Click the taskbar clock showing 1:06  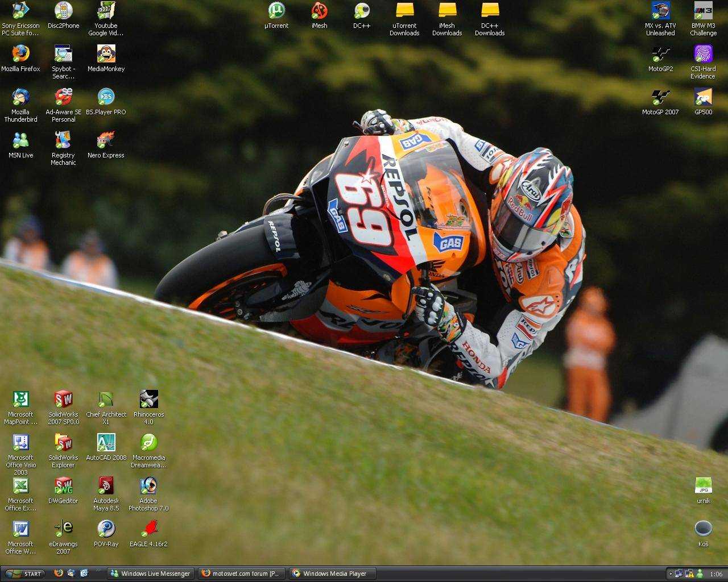[716, 574]
